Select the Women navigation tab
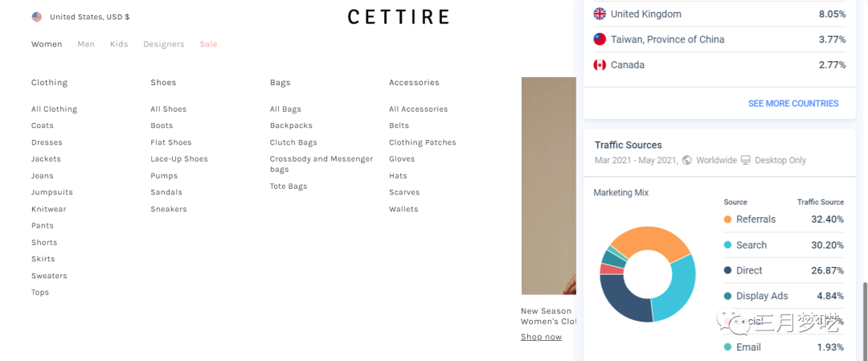This screenshot has height=361, width=868. click(47, 44)
